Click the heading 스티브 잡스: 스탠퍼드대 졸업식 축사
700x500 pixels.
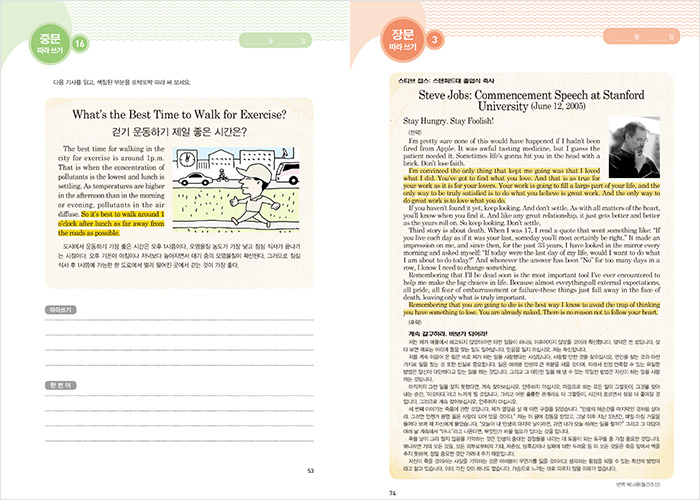pos(446,81)
